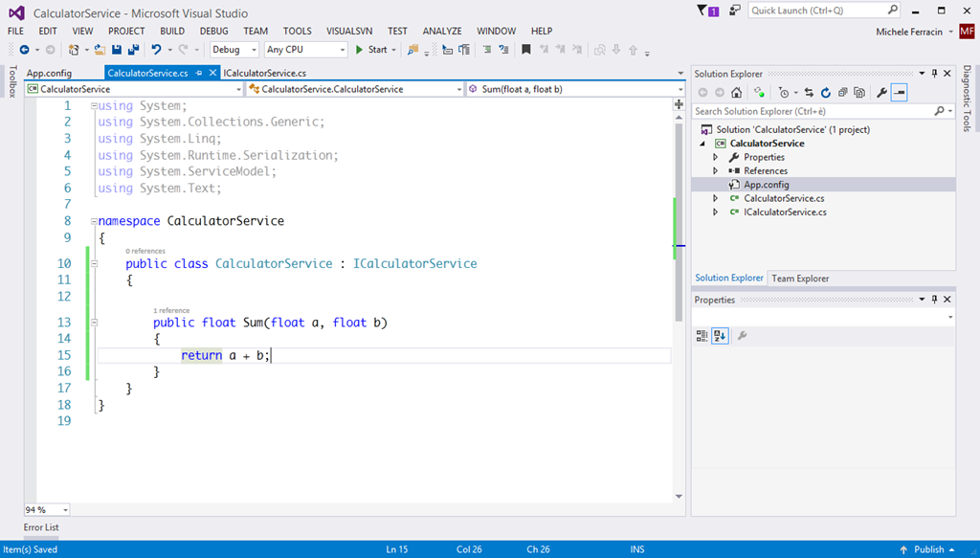Expand the References node in Solution Explorer
This screenshot has width=980, height=558.
coord(715,170)
